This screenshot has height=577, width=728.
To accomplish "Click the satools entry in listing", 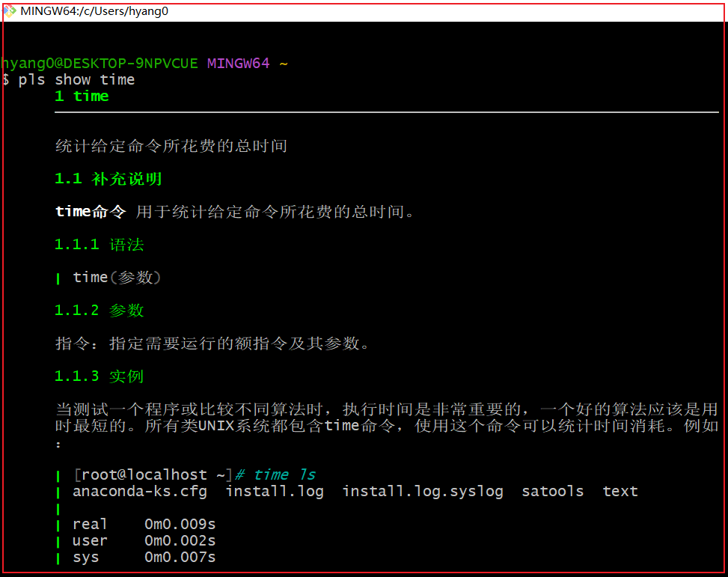I will (x=553, y=492).
